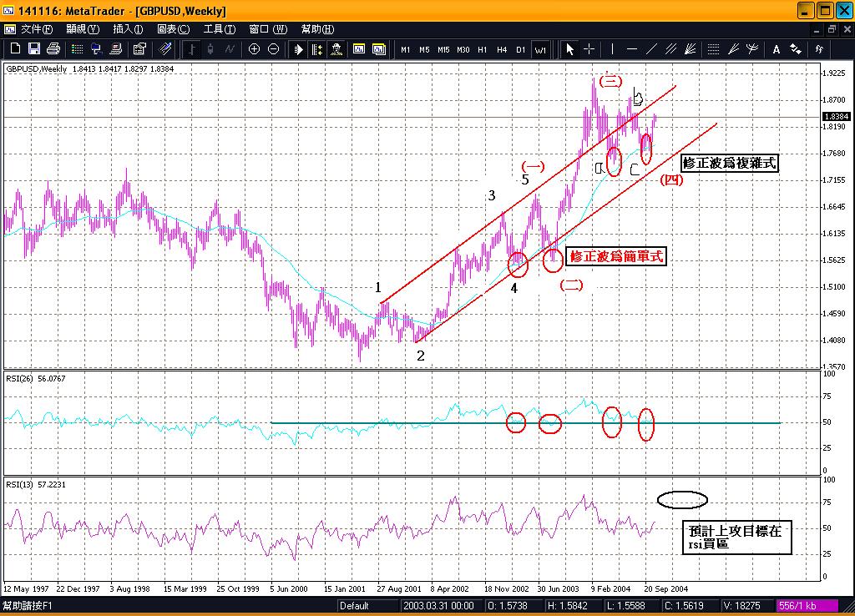Open the 文件(F) menu
Screen dimensions: 855x616
pyautogui.click(x=37, y=29)
